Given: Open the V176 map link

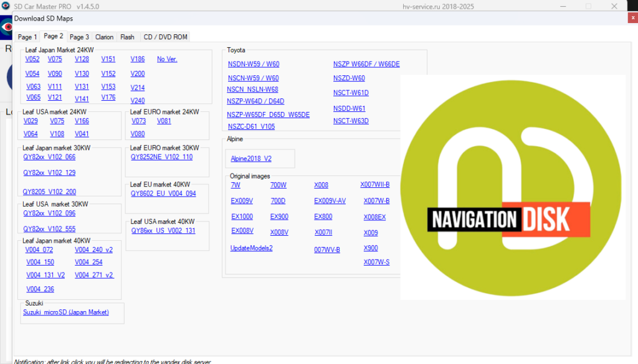Looking at the screenshot, I should (x=108, y=97).
